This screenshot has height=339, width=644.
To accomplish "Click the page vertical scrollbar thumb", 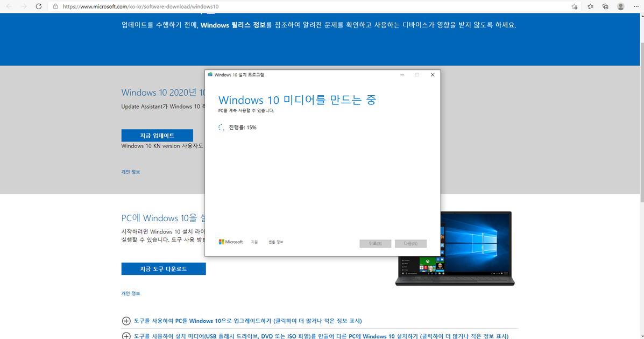I will [641, 122].
